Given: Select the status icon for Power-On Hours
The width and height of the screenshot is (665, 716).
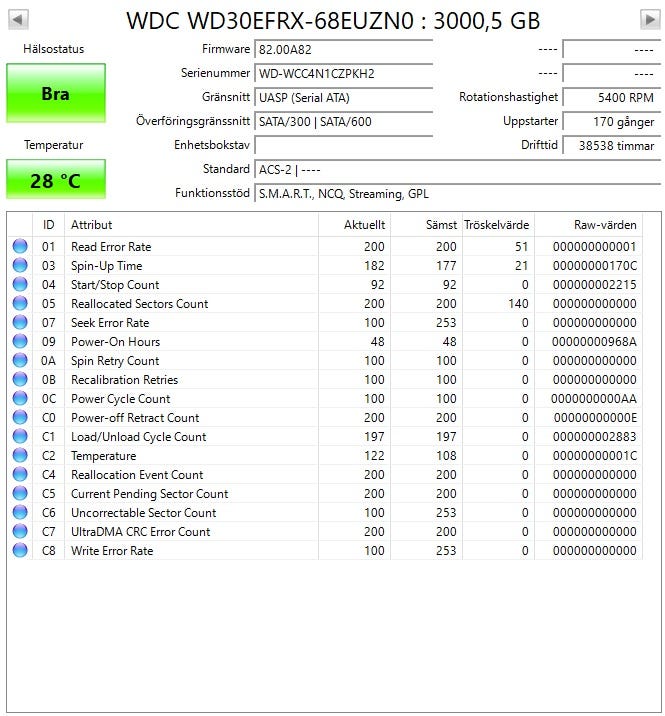Looking at the screenshot, I should coord(20,342).
